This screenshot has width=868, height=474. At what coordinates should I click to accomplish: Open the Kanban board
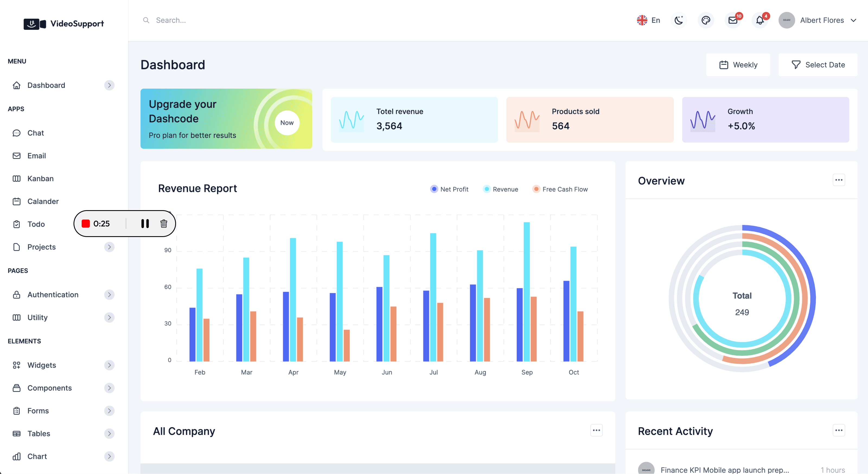coord(40,178)
